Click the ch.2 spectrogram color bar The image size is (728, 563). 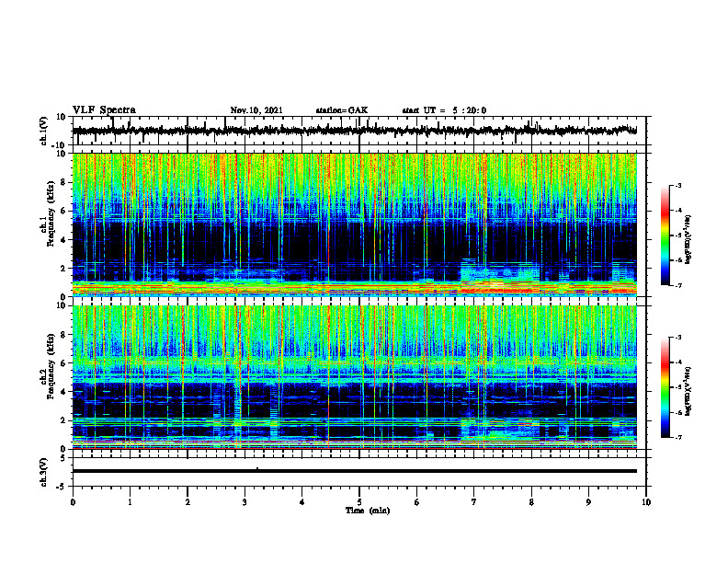pyautogui.click(x=665, y=387)
